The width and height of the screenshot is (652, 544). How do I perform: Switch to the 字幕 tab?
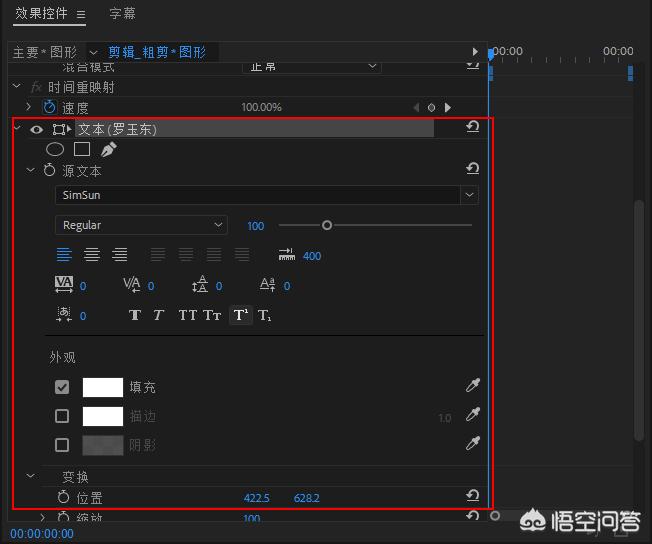coord(122,13)
